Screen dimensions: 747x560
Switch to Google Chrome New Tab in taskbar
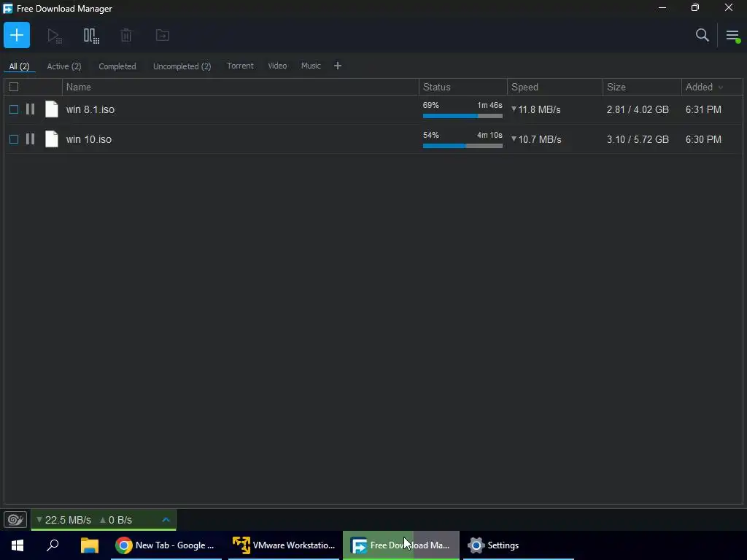[166, 545]
